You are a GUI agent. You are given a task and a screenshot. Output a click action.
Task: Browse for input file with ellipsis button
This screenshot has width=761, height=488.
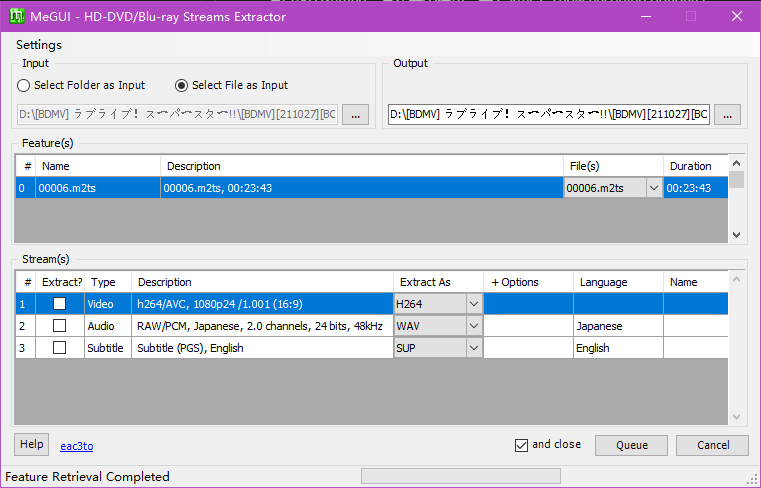pyautogui.click(x=355, y=114)
